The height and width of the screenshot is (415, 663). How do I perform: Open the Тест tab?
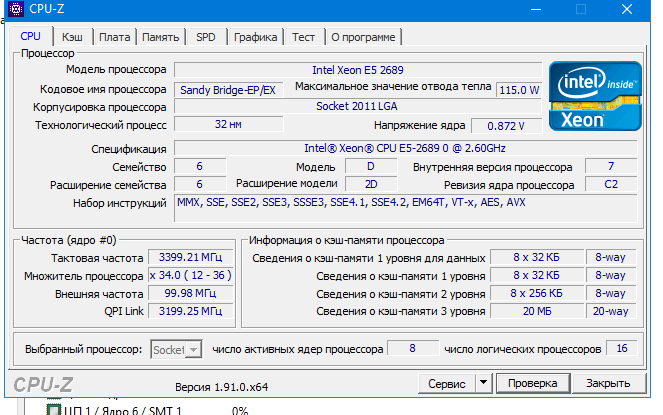(303, 37)
